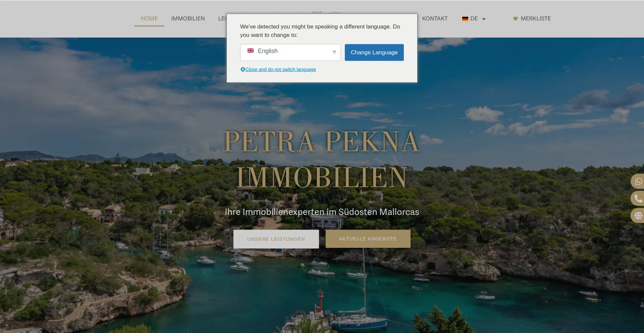Click the globe floating icon

point(638,216)
